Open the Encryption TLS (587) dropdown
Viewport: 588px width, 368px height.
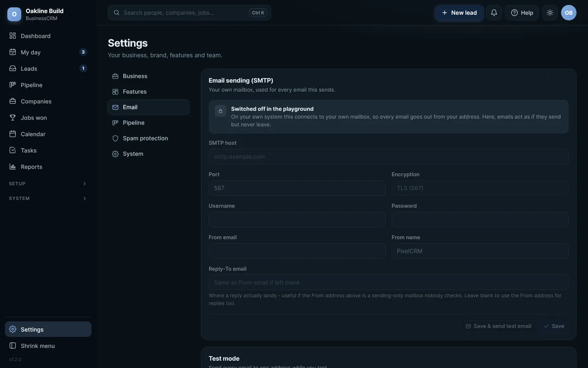tap(480, 188)
